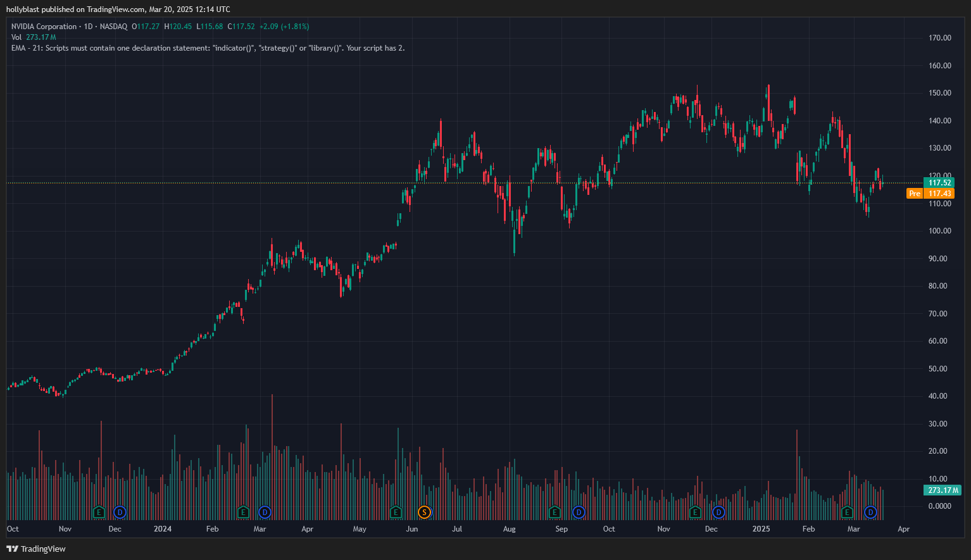This screenshot has width=971, height=560.
Task: Click the earnings marker E between Nov and Dec 2023
Action: 98,512
